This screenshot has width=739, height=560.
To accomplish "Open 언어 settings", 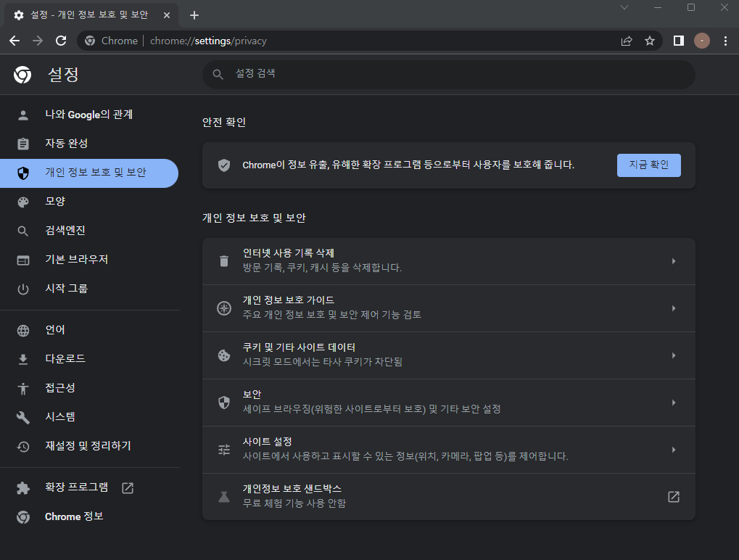I will pos(89,330).
